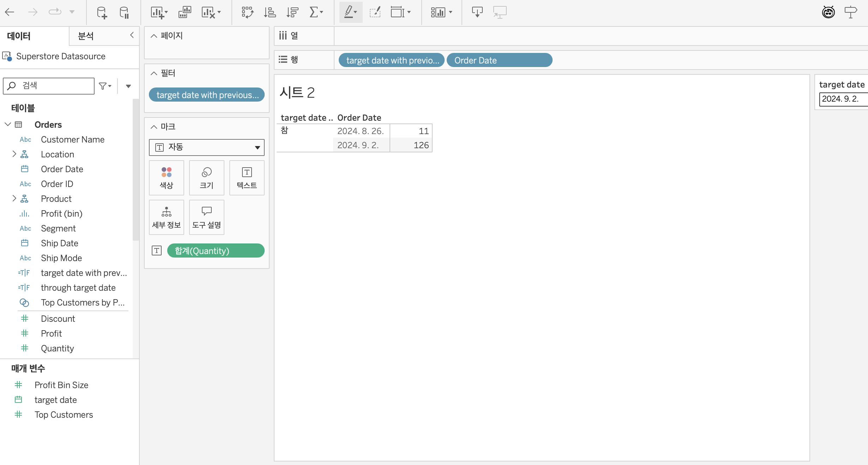Click the field search input box
868x465 pixels.
coord(53,86)
